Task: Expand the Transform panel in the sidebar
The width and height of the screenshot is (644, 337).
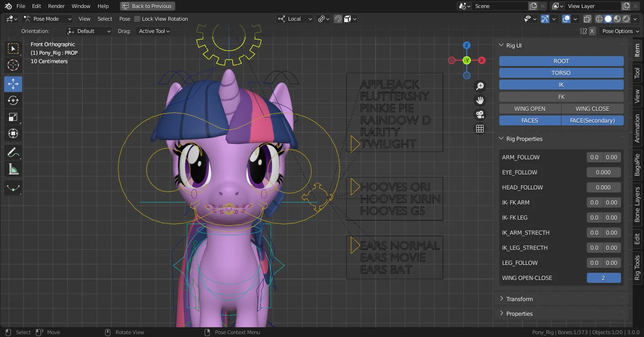Action: click(x=520, y=298)
